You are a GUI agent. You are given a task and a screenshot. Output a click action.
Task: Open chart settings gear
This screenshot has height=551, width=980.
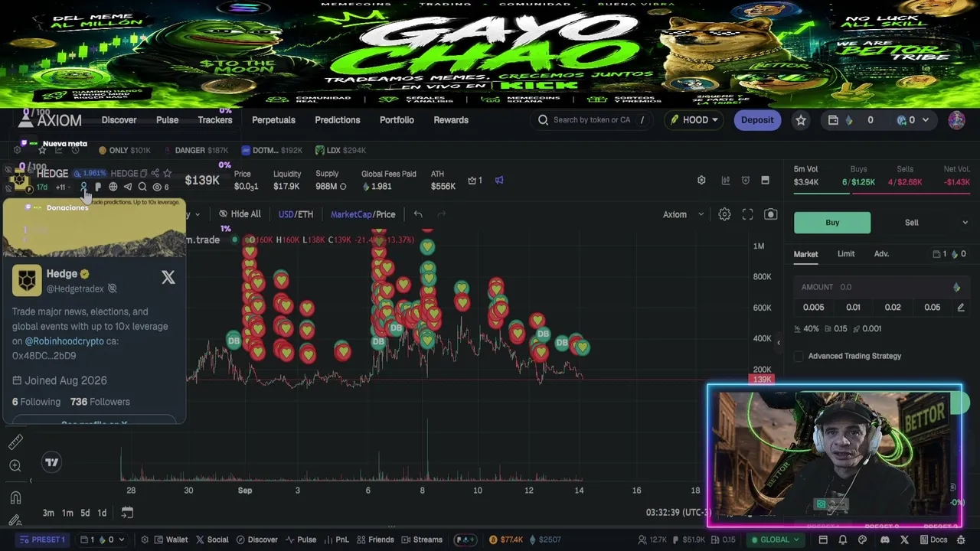[724, 214]
